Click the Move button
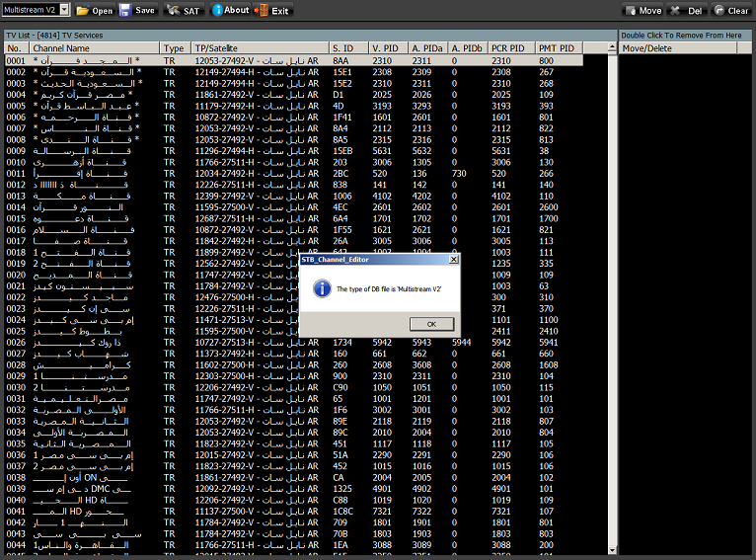The width and height of the screenshot is (756, 560). pyautogui.click(x=643, y=10)
